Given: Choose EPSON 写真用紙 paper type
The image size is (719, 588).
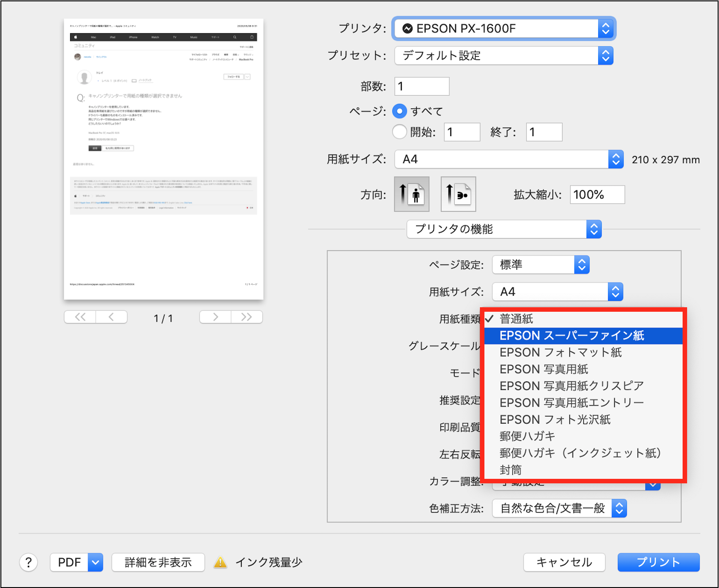Looking at the screenshot, I should [x=583, y=369].
